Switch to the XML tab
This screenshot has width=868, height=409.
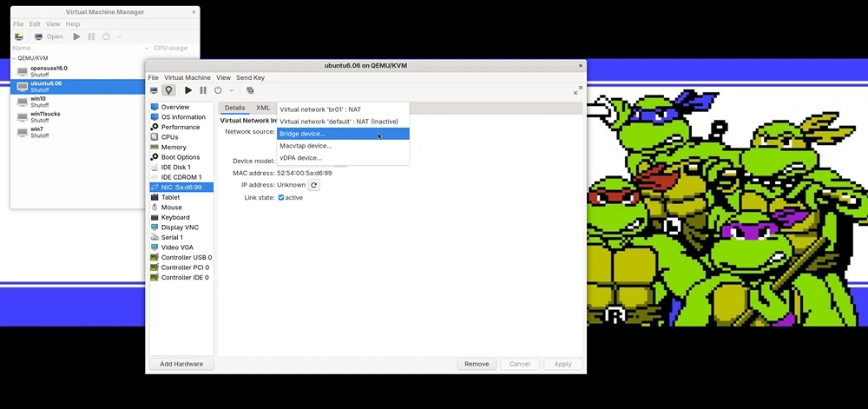pos(263,108)
